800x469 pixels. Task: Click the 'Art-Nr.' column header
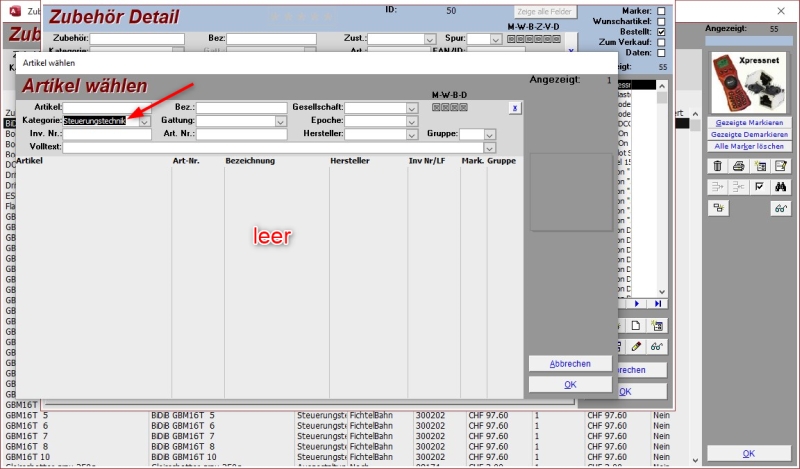tap(186, 161)
